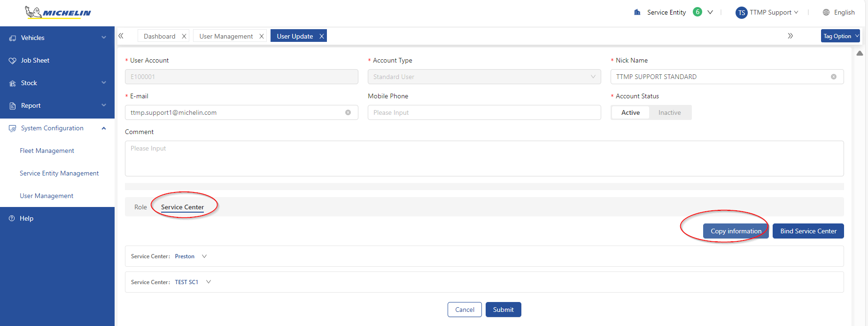
Task: Expand the Preston service center row
Action: (x=204, y=256)
